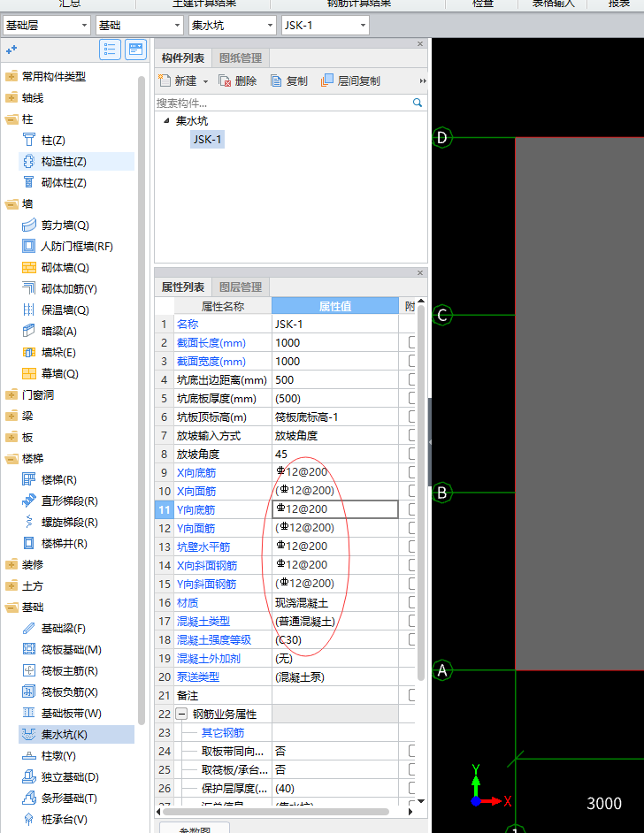Collapse the 钢筋业务属性 group
Screen dimensions: 644x833
tap(181, 714)
